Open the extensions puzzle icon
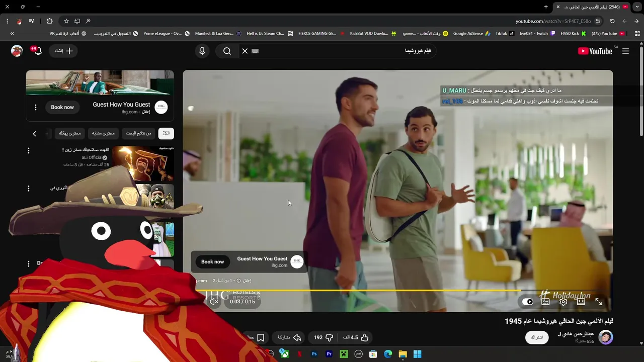The width and height of the screenshot is (644, 362). 49,21
